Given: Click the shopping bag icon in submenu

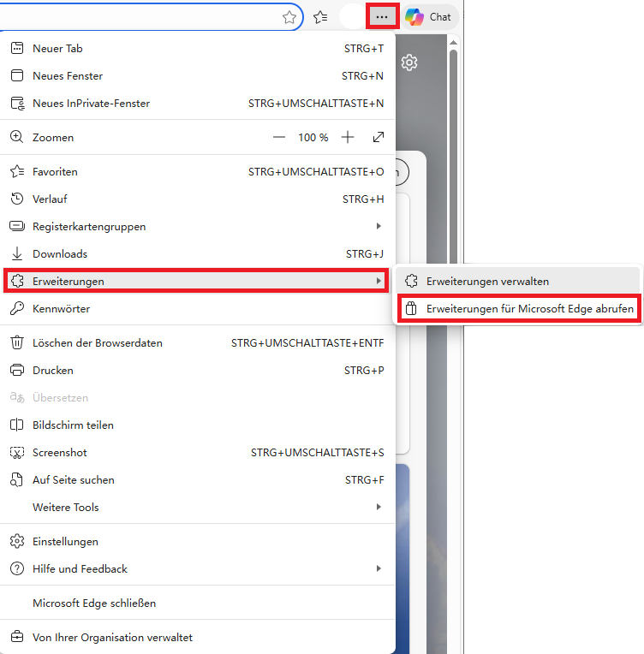Looking at the screenshot, I should (x=411, y=308).
